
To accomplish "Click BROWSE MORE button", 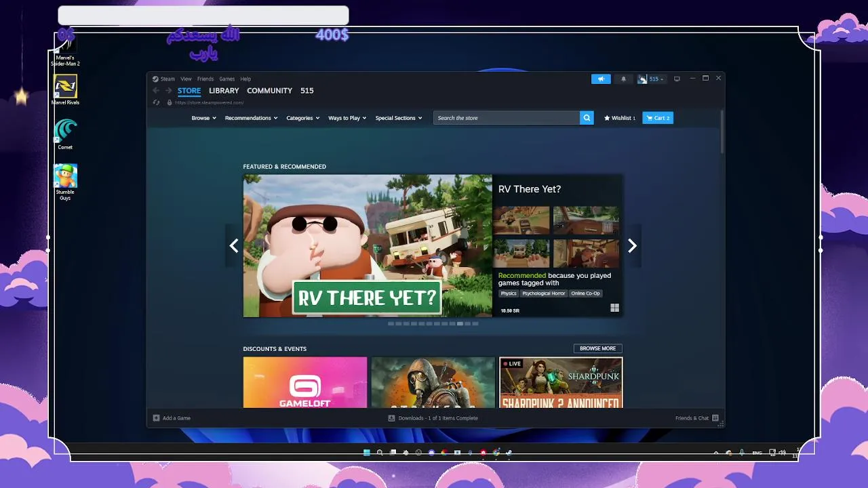I will (x=598, y=348).
